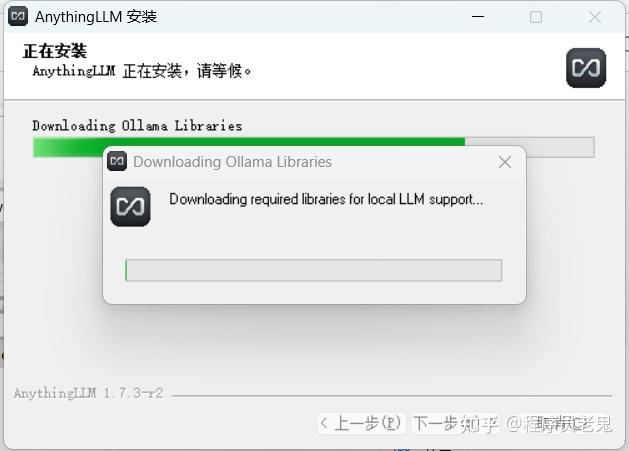The height and width of the screenshot is (451, 629).
Task: Click the greyed-out maximize button of the installer
Action: click(x=536, y=17)
